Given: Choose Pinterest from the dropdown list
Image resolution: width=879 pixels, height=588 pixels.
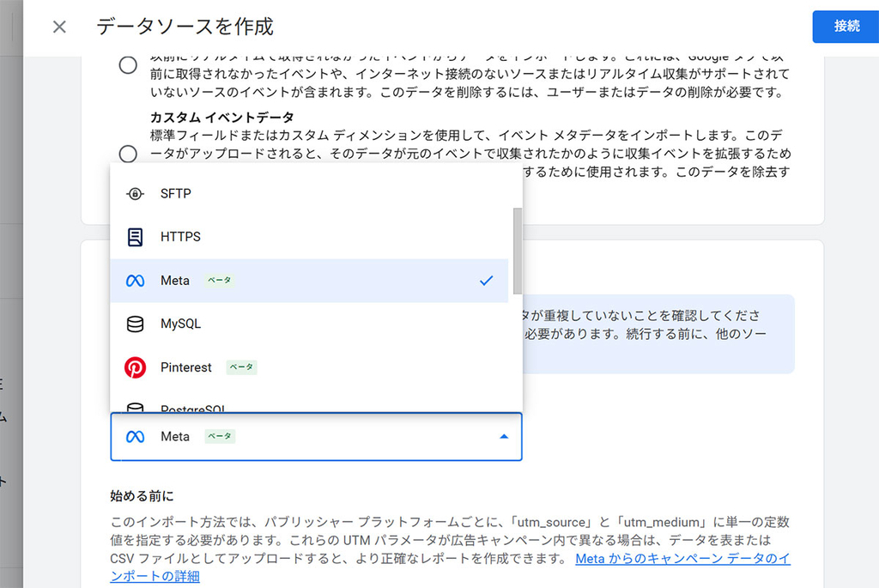Looking at the screenshot, I should (309, 367).
